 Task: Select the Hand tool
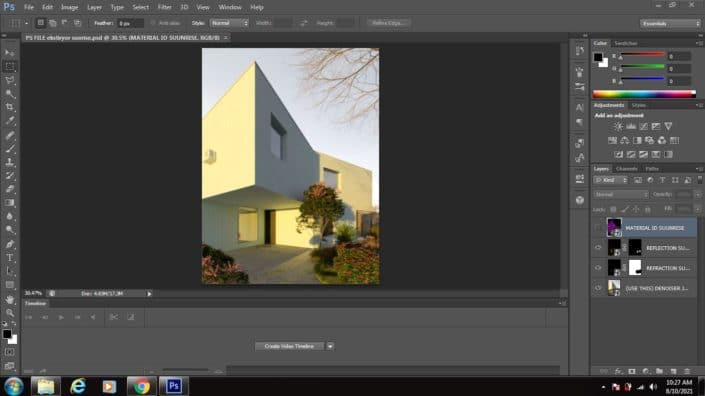pyautogui.click(x=9, y=299)
